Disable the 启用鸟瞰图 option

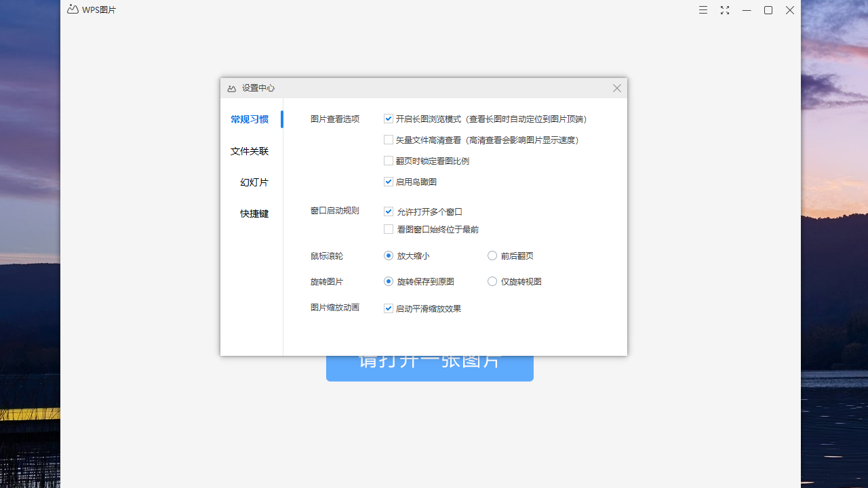389,181
